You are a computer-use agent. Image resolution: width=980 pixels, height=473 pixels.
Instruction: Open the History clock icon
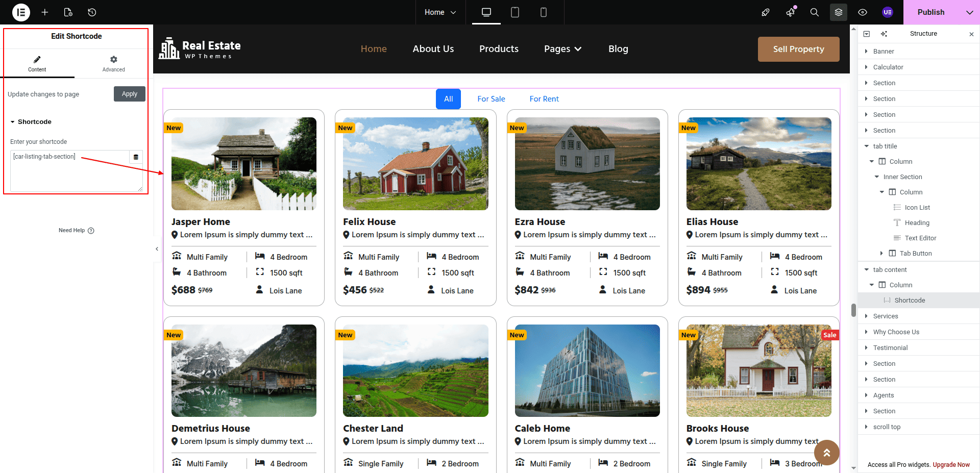click(x=92, y=12)
